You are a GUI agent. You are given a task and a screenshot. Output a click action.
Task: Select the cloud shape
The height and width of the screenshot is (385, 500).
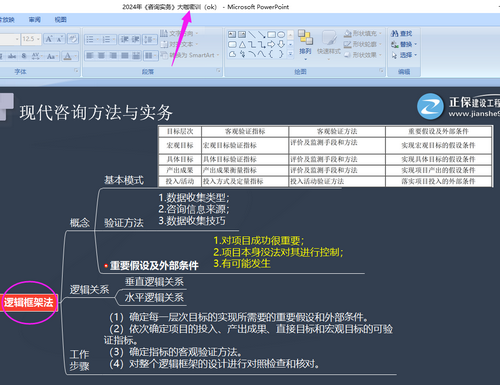click(232, 54)
